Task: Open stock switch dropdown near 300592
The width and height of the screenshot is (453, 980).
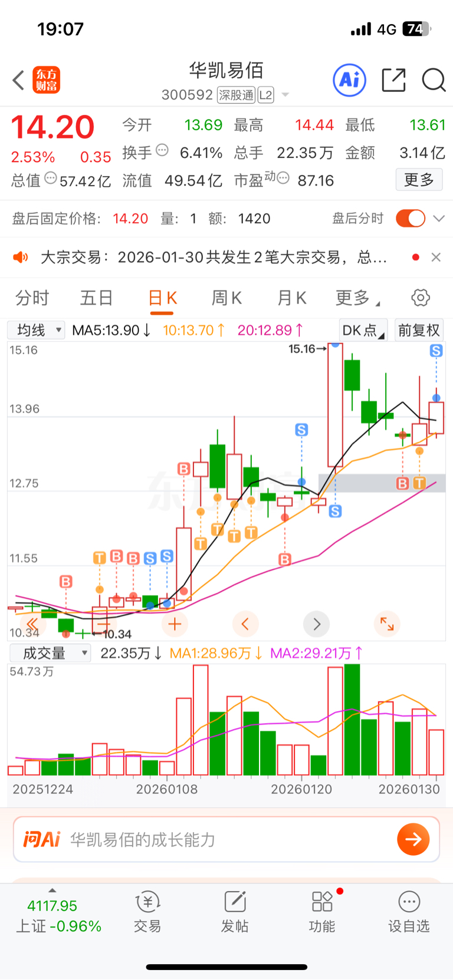Action: tap(285, 95)
